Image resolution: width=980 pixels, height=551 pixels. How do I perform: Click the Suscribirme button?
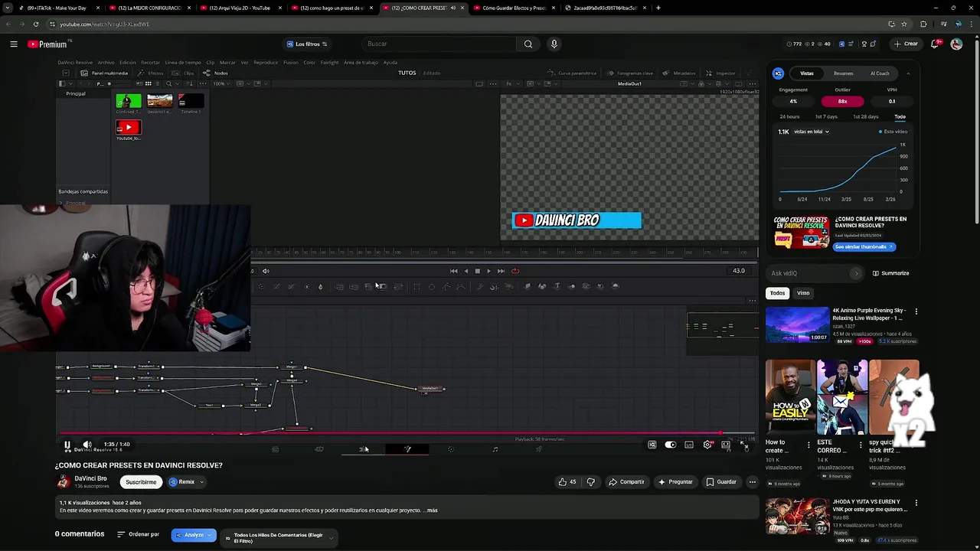pos(141,482)
